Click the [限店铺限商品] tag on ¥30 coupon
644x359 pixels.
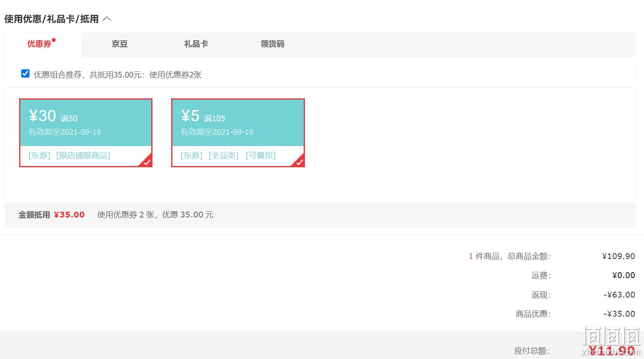(x=83, y=156)
